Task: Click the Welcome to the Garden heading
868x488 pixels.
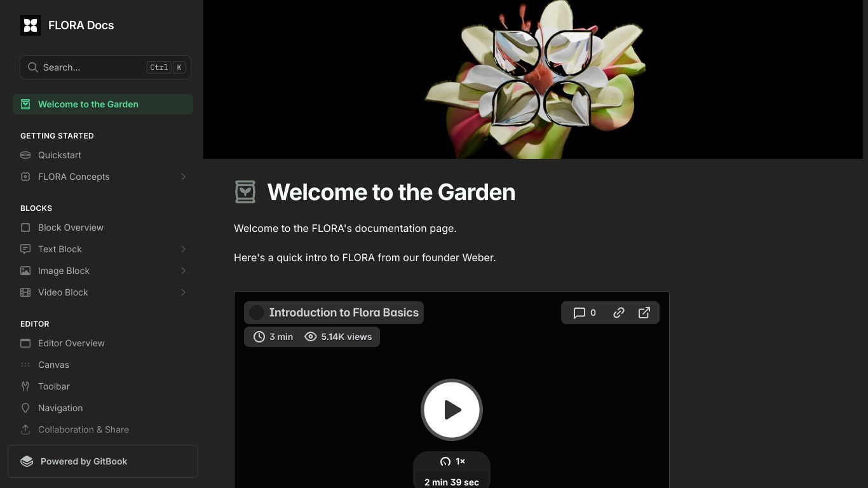Action: 391,192
